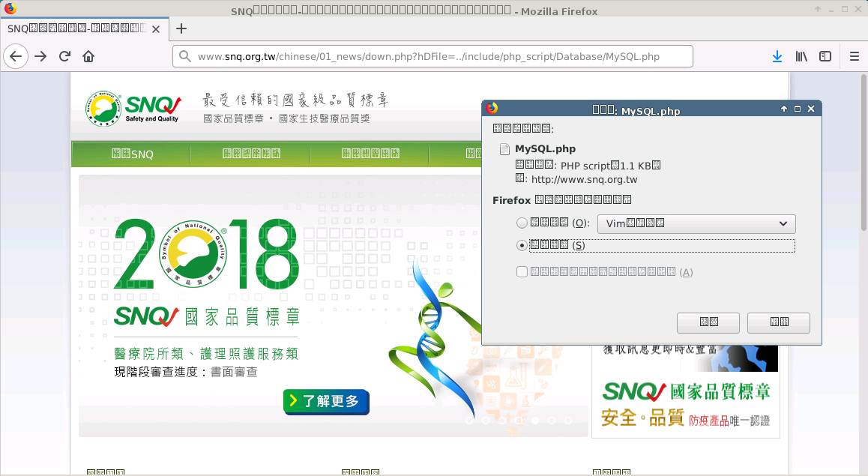The width and height of the screenshot is (868, 476).
Task: Select the last carousel dot indicator
Action: tap(568, 421)
